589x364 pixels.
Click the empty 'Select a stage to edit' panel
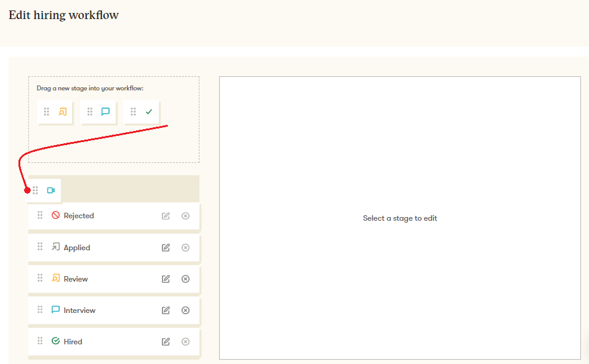tap(400, 218)
